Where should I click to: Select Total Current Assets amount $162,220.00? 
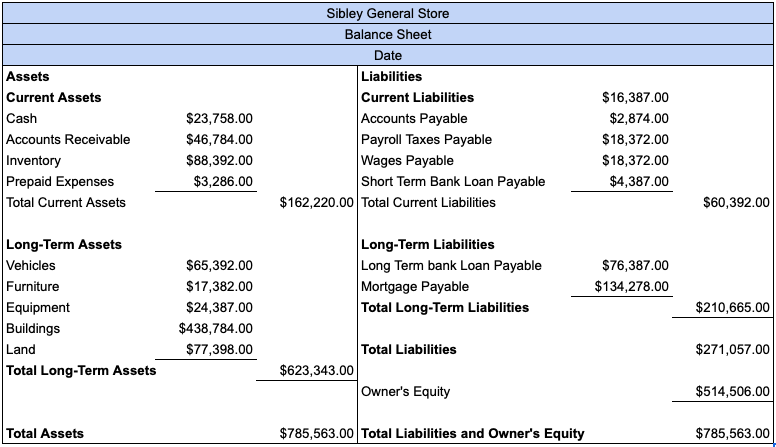point(319,202)
